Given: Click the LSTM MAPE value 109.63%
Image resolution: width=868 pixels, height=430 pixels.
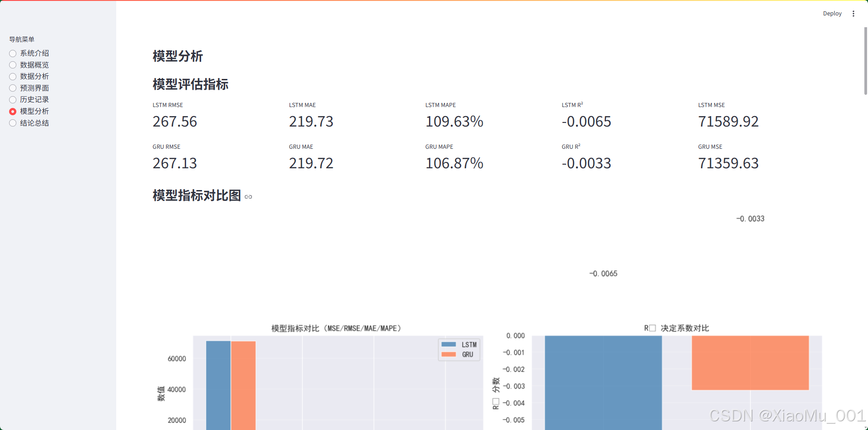Looking at the screenshot, I should [454, 122].
